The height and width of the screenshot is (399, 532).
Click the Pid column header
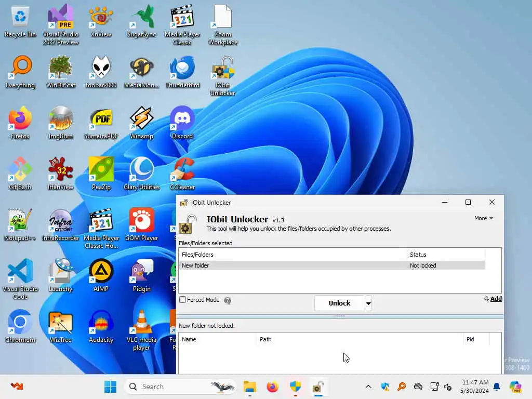(x=476, y=339)
